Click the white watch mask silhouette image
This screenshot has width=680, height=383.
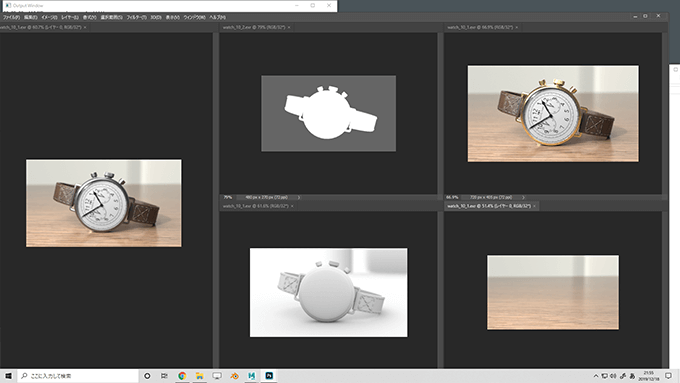point(328,114)
